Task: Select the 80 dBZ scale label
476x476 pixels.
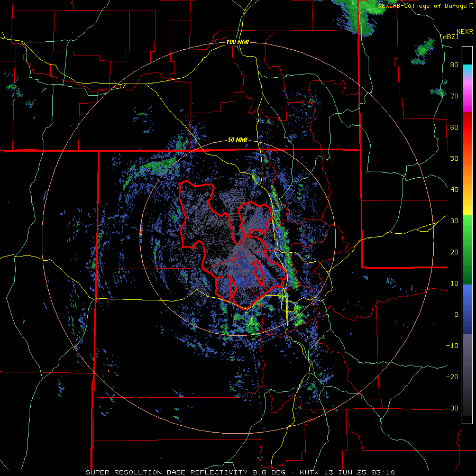Action: (454, 65)
